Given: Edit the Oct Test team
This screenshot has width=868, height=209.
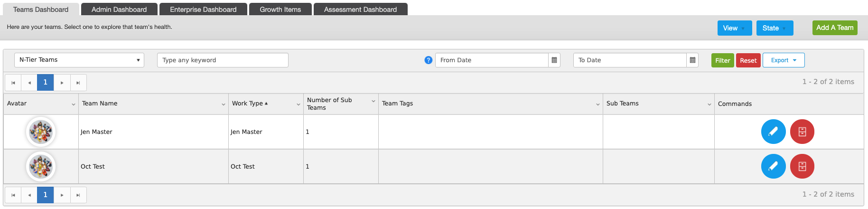Looking at the screenshot, I should point(773,166).
